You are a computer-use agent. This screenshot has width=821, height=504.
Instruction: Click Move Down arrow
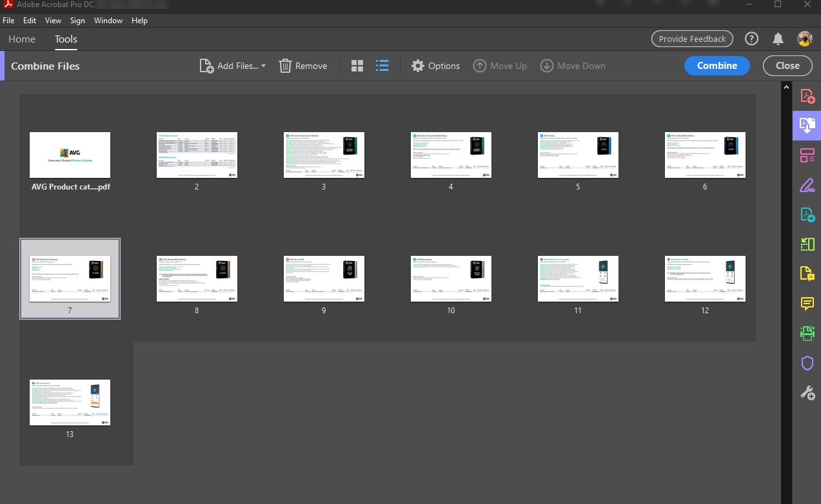(x=546, y=66)
